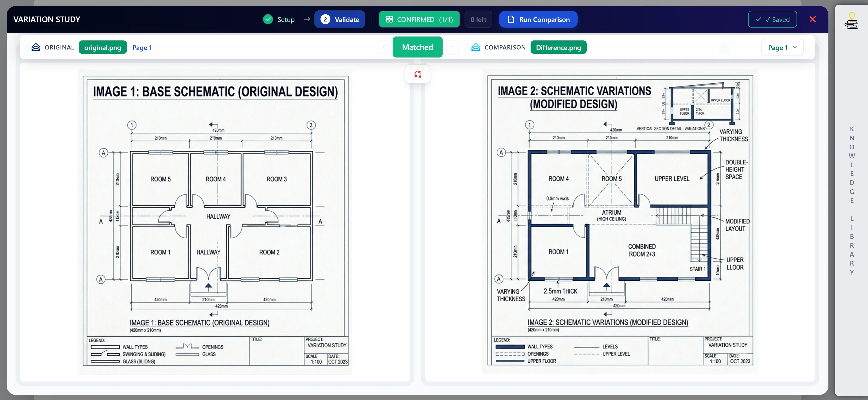Close the Variation Study dialog
Screen dimensions: 868x400
pos(812,19)
